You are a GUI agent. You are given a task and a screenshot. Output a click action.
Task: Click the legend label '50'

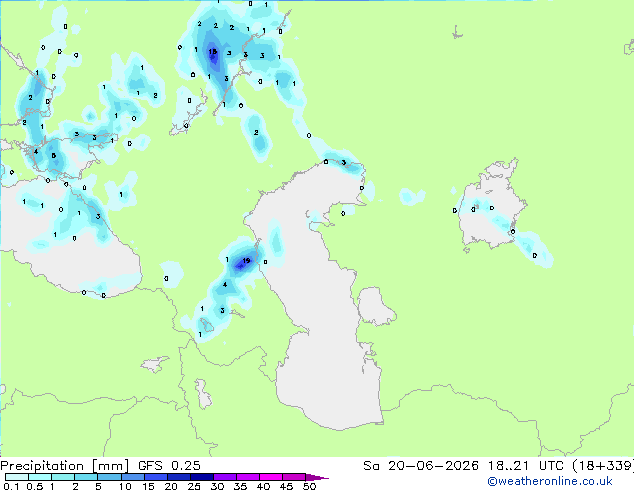coord(309,486)
